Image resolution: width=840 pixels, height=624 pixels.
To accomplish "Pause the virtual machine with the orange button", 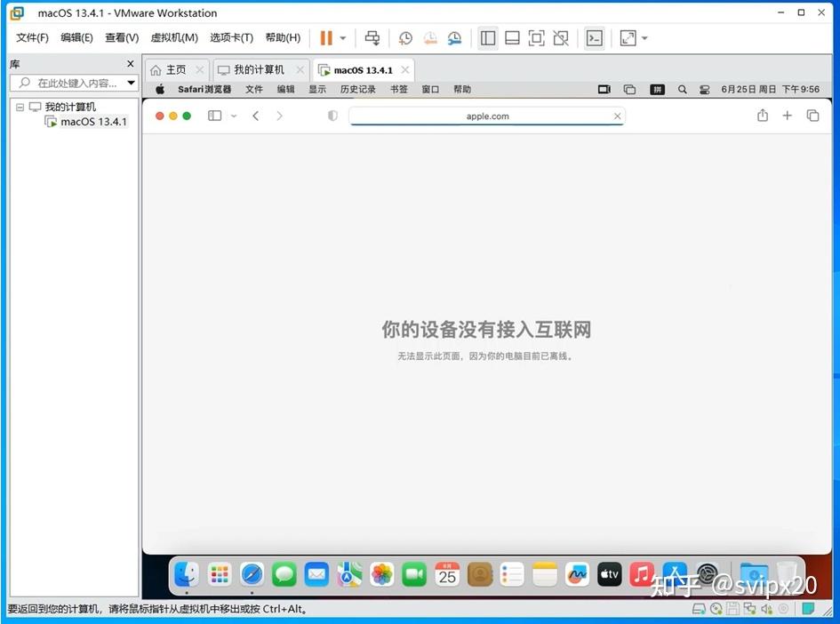I will (x=325, y=38).
